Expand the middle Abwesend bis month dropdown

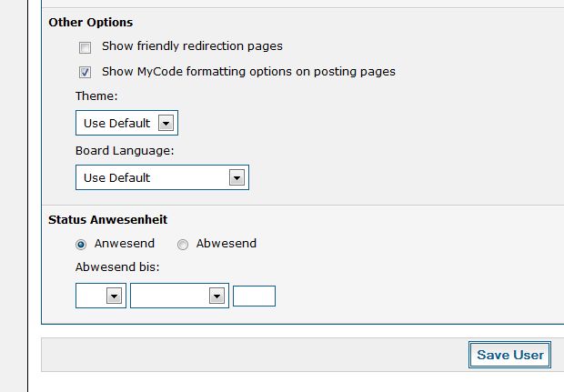(217, 296)
